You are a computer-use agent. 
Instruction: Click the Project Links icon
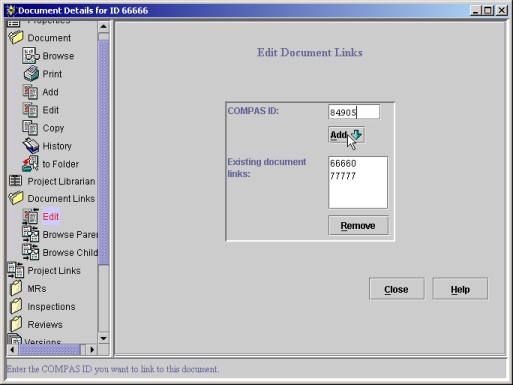[x=16, y=270]
